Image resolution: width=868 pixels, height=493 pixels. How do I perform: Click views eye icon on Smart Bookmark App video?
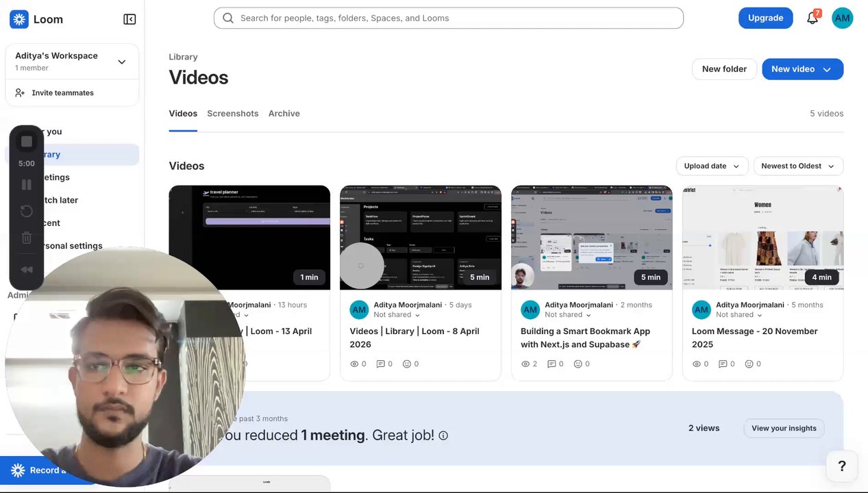pos(526,364)
